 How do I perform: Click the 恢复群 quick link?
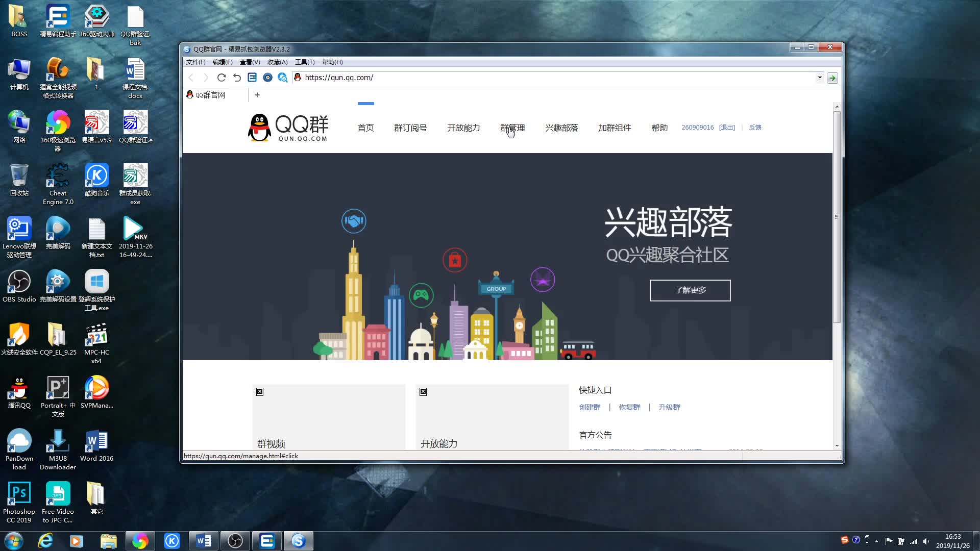tap(629, 407)
